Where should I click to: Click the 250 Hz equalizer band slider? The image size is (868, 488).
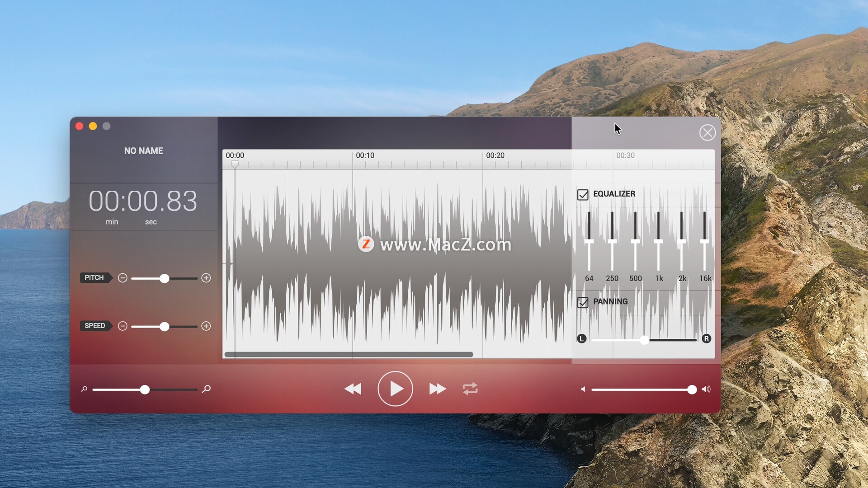612,242
